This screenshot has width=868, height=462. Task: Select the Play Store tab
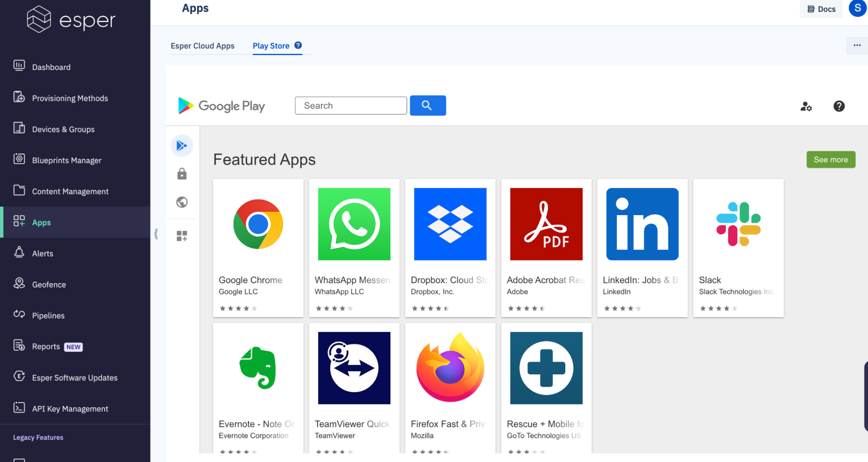pyautogui.click(x=271, y=46)
